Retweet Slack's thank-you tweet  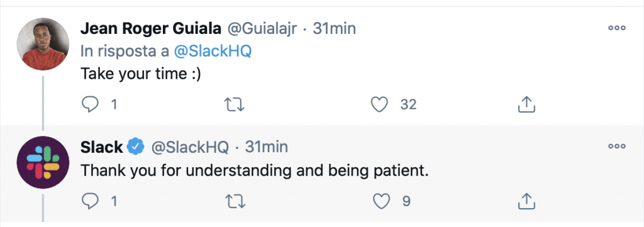pos(235,201)
